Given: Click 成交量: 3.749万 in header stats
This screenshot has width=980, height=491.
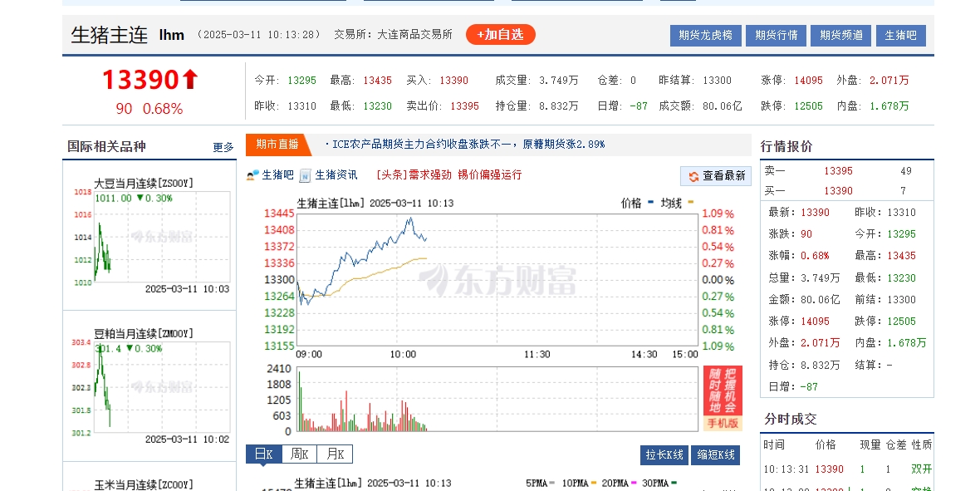Looking at the screenshot, I should point(537,80).
